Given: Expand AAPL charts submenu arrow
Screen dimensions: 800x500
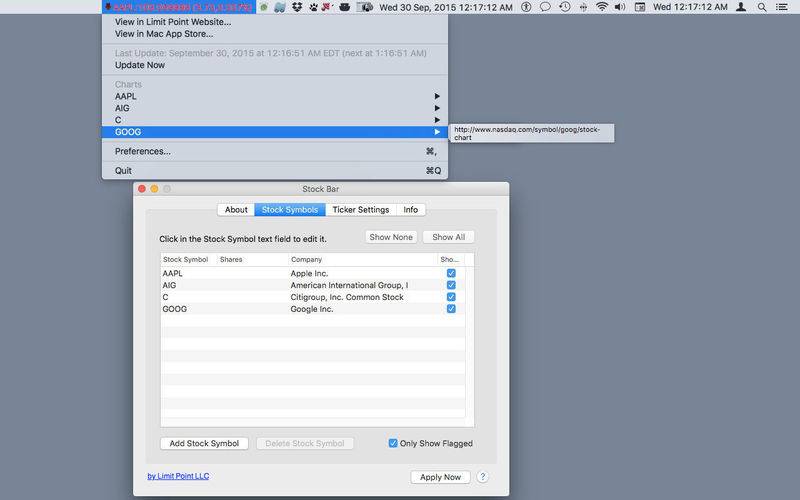Looking at the screenshot, I should point(437,96).
